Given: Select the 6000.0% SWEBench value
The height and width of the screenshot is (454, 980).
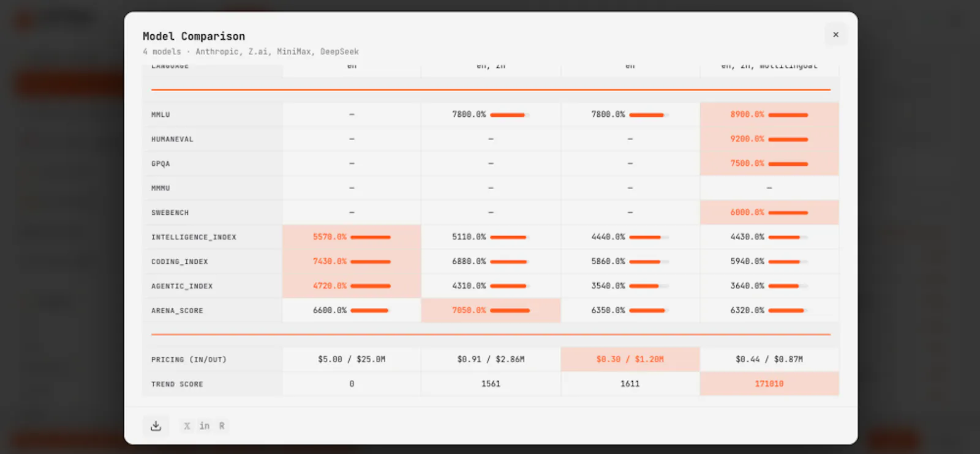Looking at the screenshot, I should click(747, 212).
